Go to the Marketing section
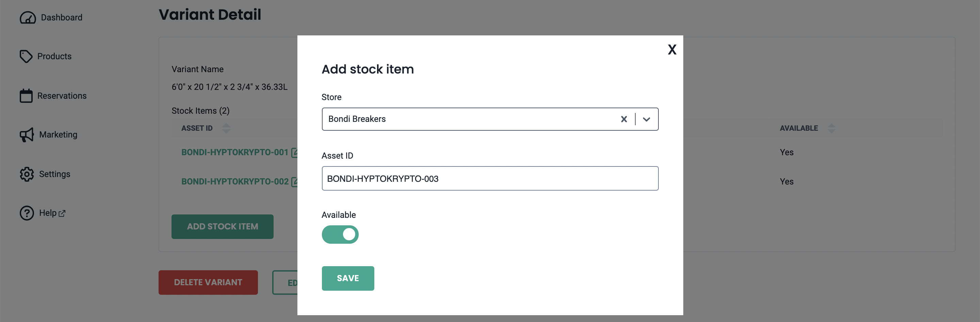The width and height of the screenshot is (980, 322). (58, 135)
